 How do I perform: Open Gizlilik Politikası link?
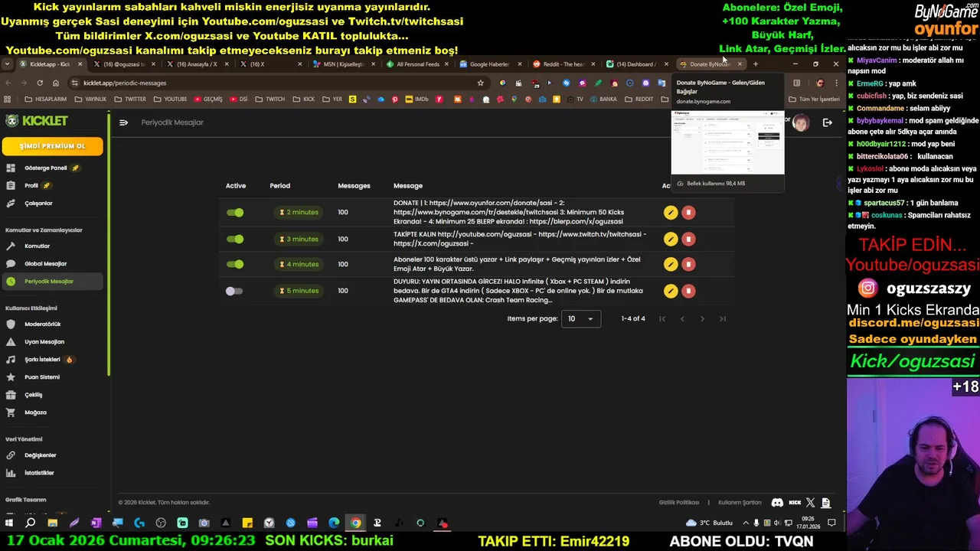(679, 503)
